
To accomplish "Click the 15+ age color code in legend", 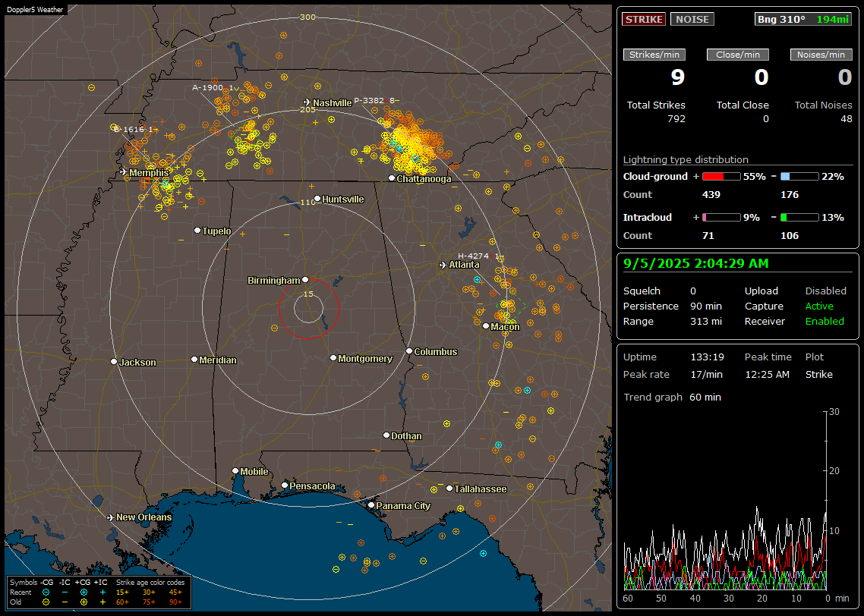I will (122, 592).
